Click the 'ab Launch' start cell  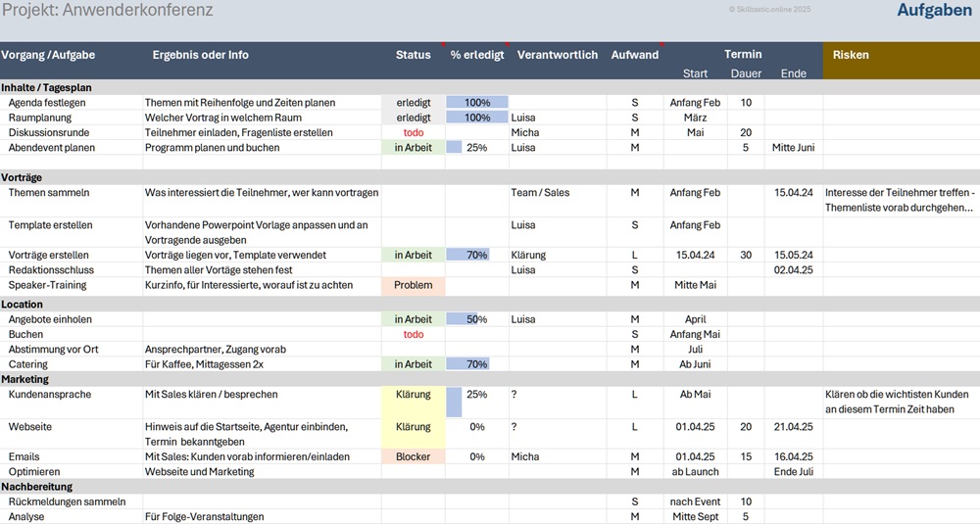pos(695,471)
